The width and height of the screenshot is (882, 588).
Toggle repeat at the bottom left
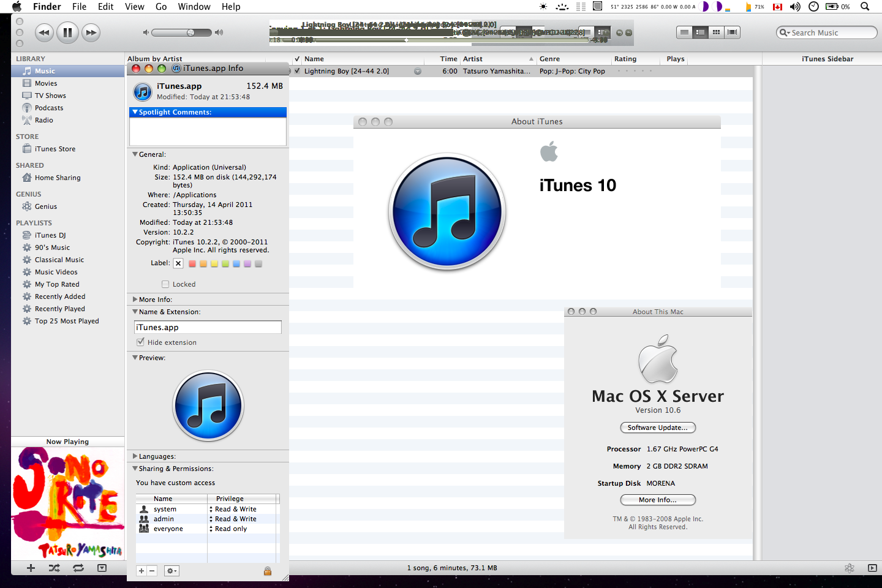click(x=78, y=568)
